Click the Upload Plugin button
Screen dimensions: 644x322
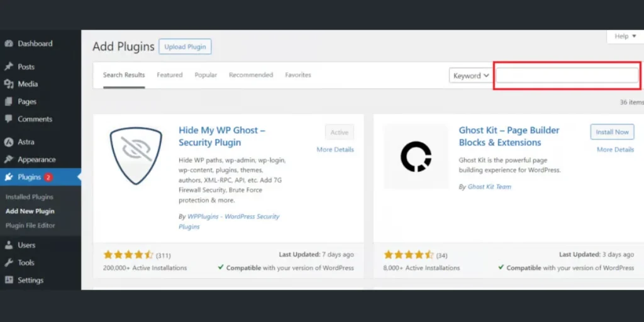[186, 47]
